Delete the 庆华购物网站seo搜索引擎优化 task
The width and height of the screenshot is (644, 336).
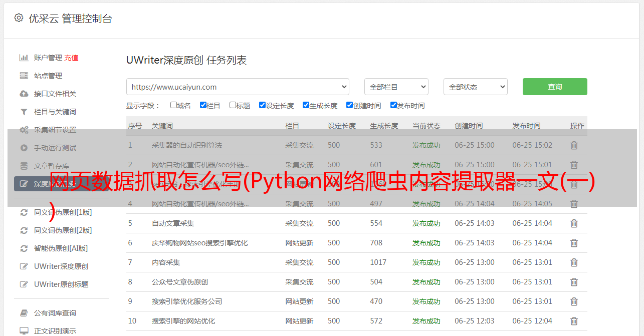[574, 243]
